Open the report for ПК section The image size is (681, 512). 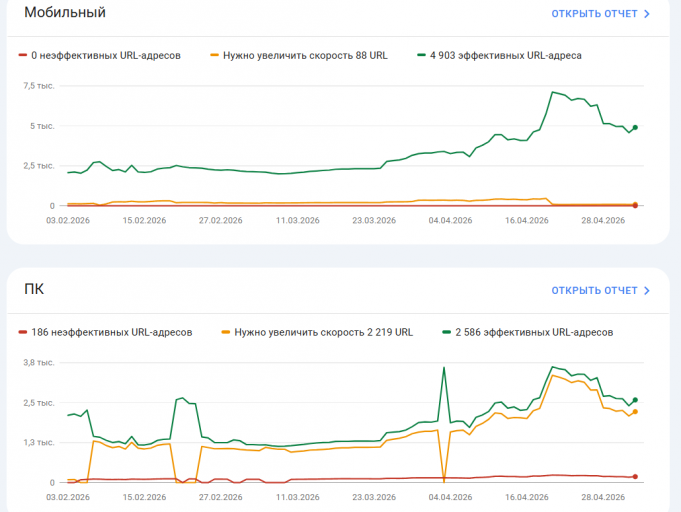[600, 291]
